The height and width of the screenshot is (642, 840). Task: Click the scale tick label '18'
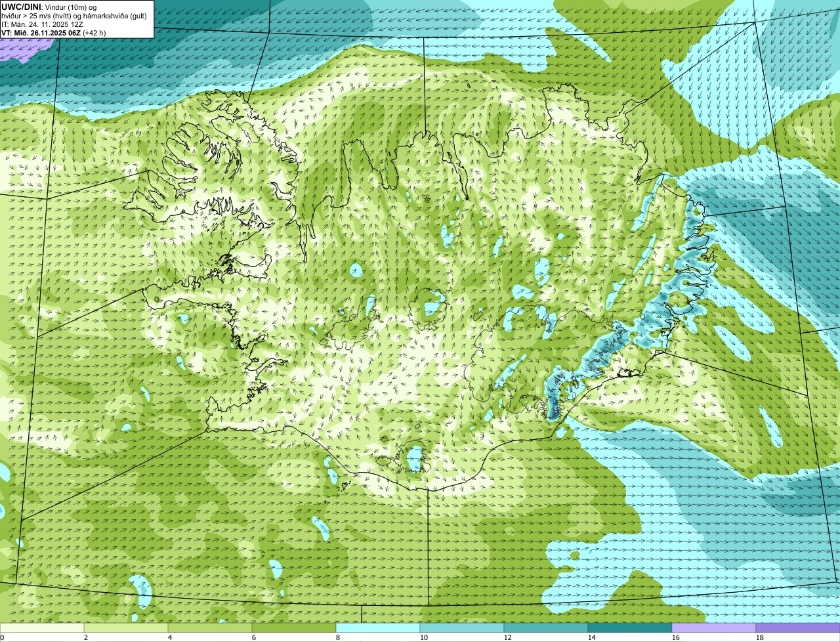tap(760, 637)
